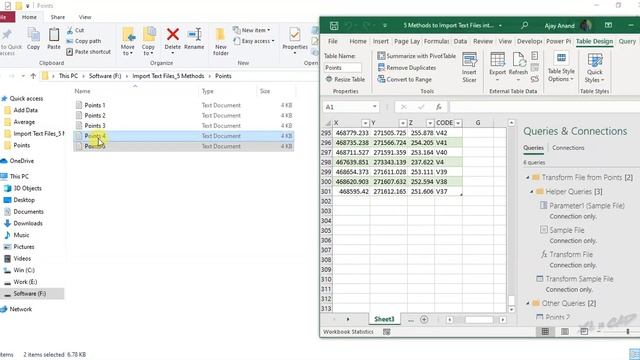This screenshot has height=360, width=640.
Task: Click Paste shortcut in Explorer ribbon
Action: point(89,52)
